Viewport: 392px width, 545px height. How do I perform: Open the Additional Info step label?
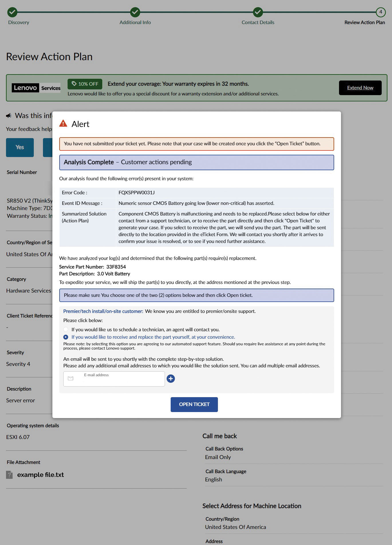tap(135, 22)
